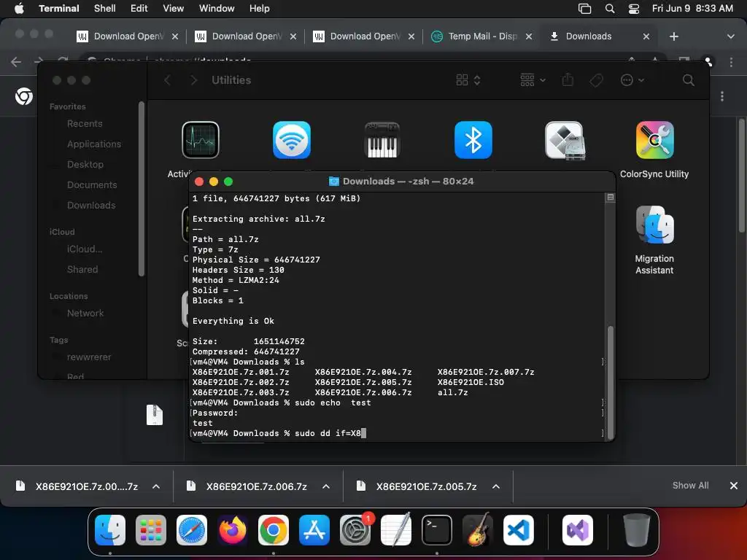The height and width of the screenshot is (560, 747).
Task: Open Activity Monitor in Utilities window
Action: click(x=200, y=140)
